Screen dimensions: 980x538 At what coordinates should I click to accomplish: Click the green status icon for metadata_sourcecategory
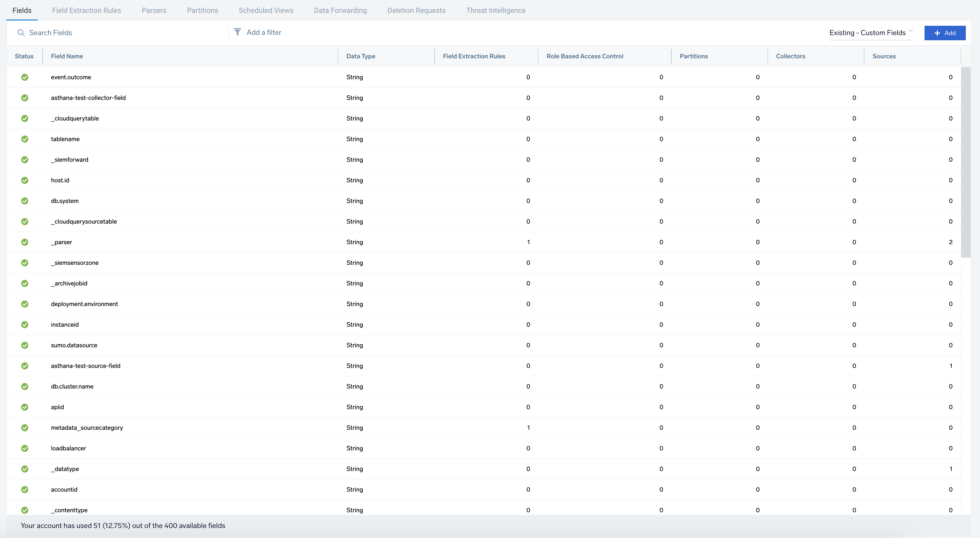tap(25, 428)
